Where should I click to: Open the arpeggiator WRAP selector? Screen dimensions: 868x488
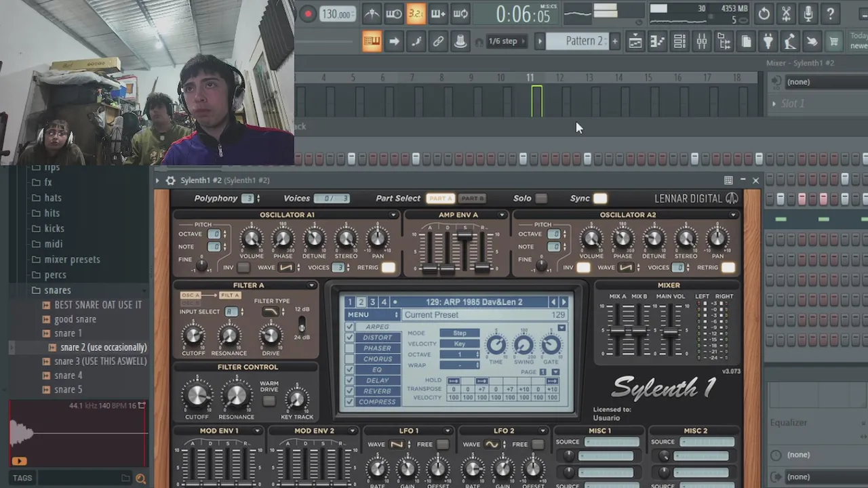(460, 365)
